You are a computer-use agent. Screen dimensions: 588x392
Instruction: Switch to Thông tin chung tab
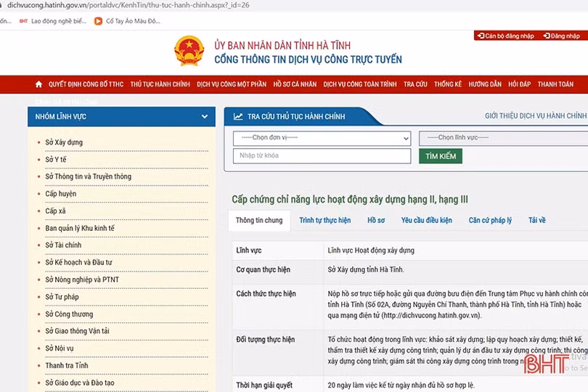259,221
